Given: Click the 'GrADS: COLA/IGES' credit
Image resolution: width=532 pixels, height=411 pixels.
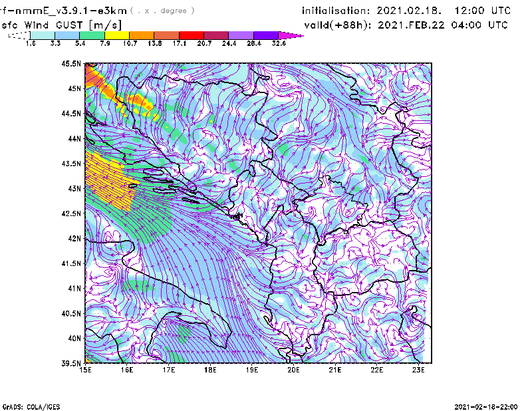Looking at the screenshot, I should [31, 407].
